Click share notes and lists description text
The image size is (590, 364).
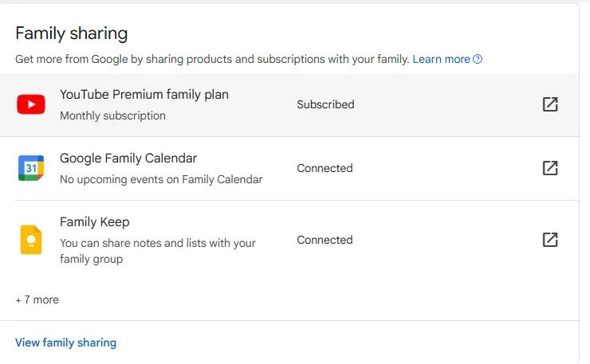tap(158, 251)
